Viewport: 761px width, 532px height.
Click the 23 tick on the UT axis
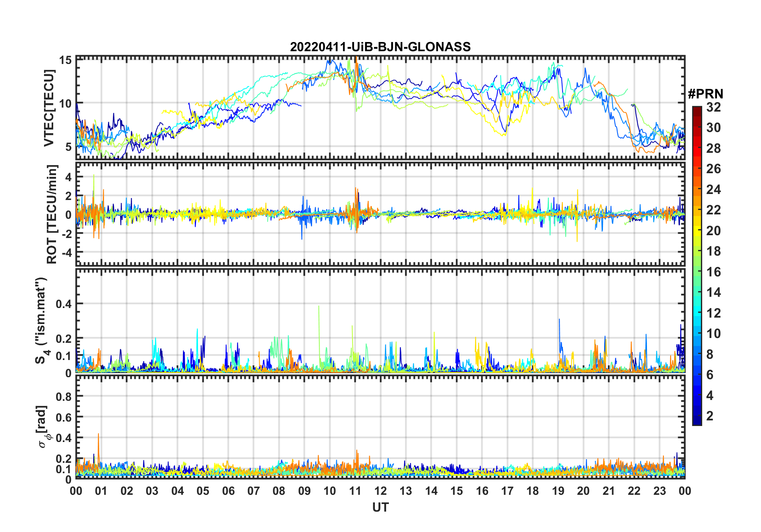coord(659,491)
